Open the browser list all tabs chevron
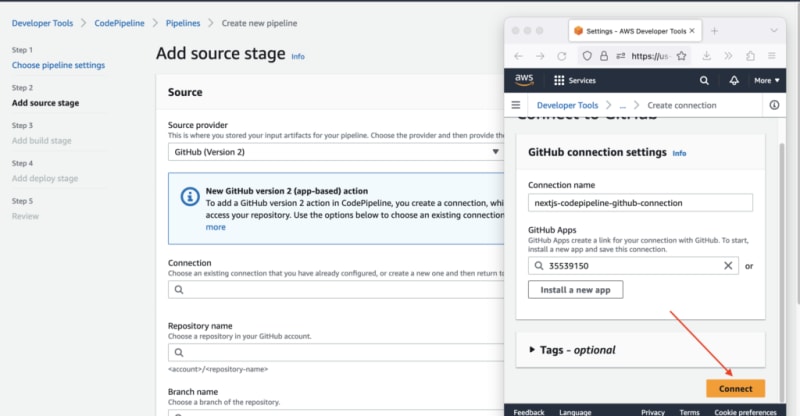Screen dimensions: 800x416 (x=774, y=31)
